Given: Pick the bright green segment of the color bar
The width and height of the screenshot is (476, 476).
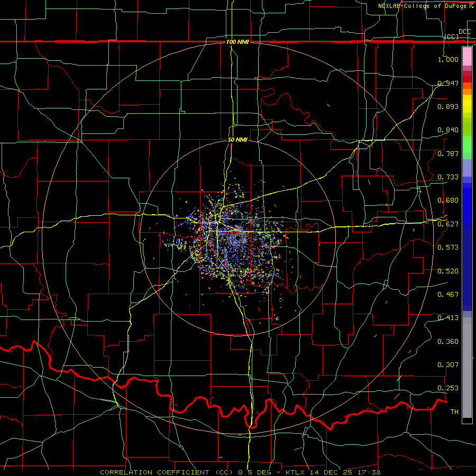Looking at the screenshot, I should pyautogui.click(x=467, y=144).
